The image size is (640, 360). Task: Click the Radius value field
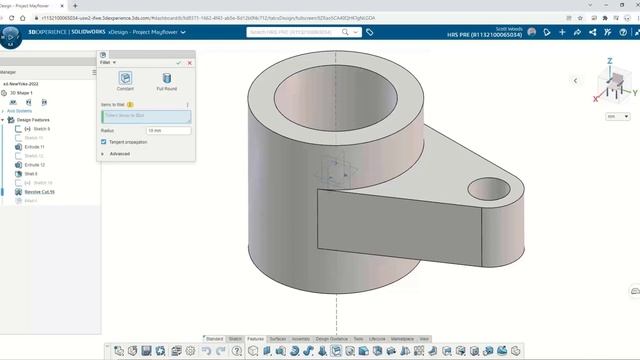[x=169, y=131]
